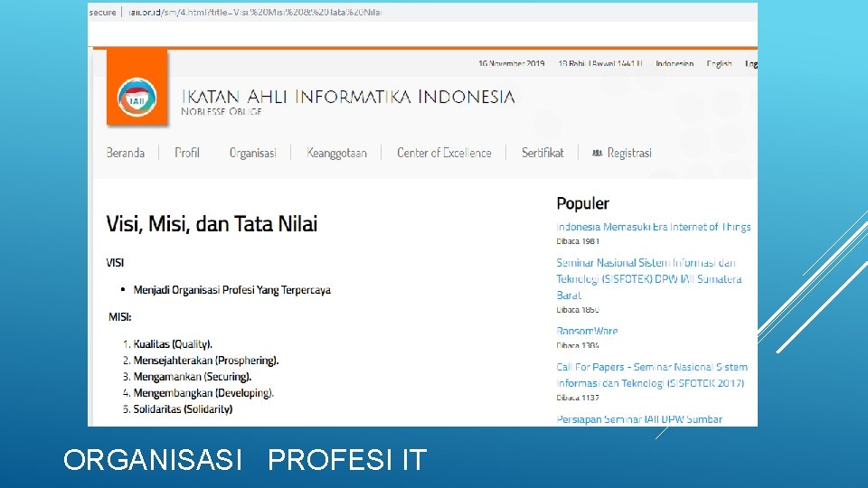Click the 'Visi, Misi, dan Tata Nilai' heading
This screenshot has width=868, height=488.
[212, 224]
